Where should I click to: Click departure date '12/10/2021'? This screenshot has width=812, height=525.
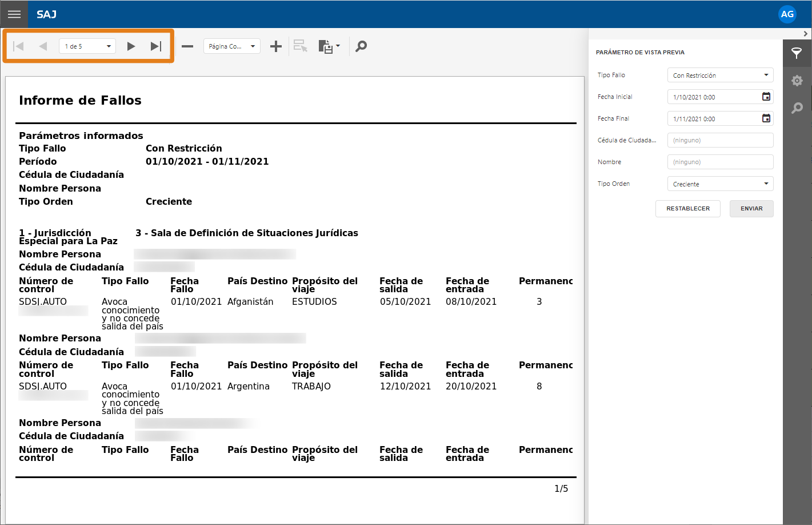click(x=405, y=386)
